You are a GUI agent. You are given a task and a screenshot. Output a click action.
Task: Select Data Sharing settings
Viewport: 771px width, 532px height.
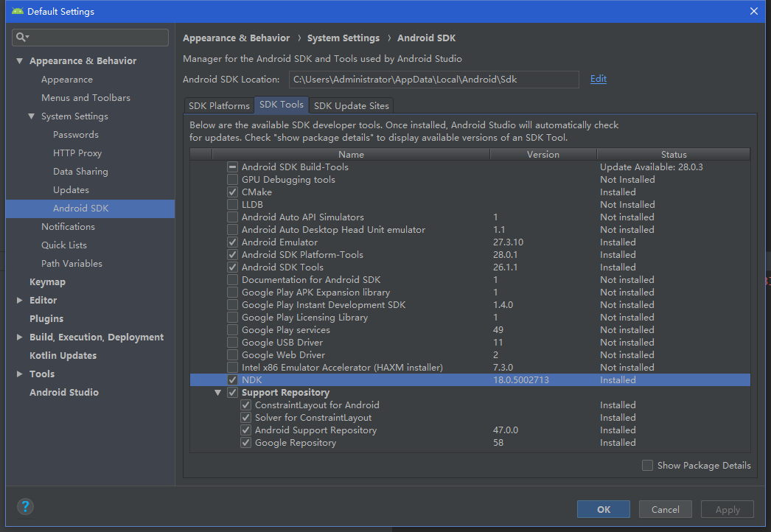click(80, 172)
